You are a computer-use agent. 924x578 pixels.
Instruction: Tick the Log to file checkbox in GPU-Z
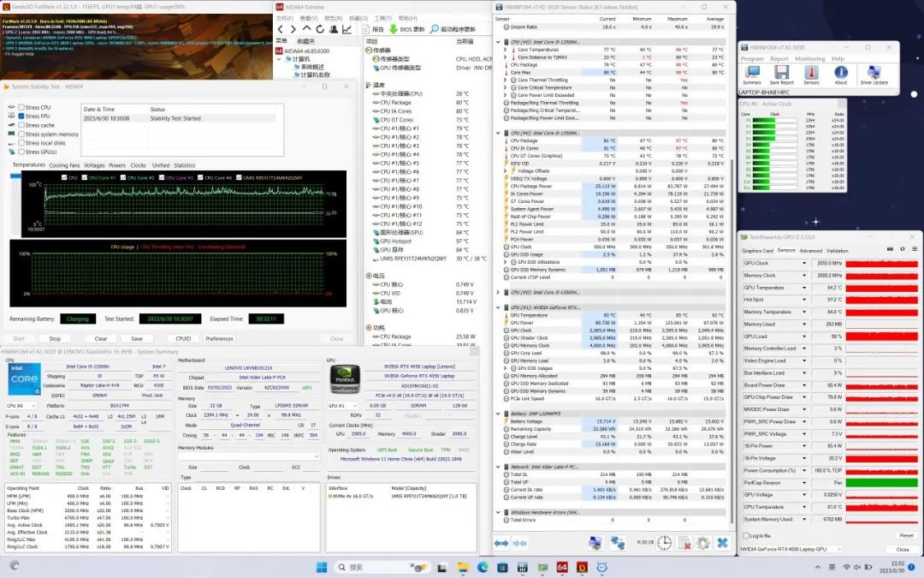[744, 535]
